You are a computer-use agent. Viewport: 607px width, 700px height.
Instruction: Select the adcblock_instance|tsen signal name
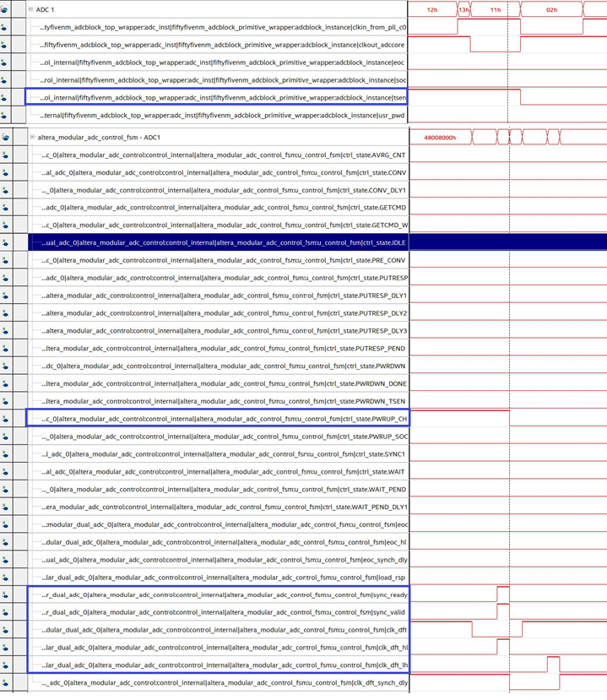[x=223, y=98]
